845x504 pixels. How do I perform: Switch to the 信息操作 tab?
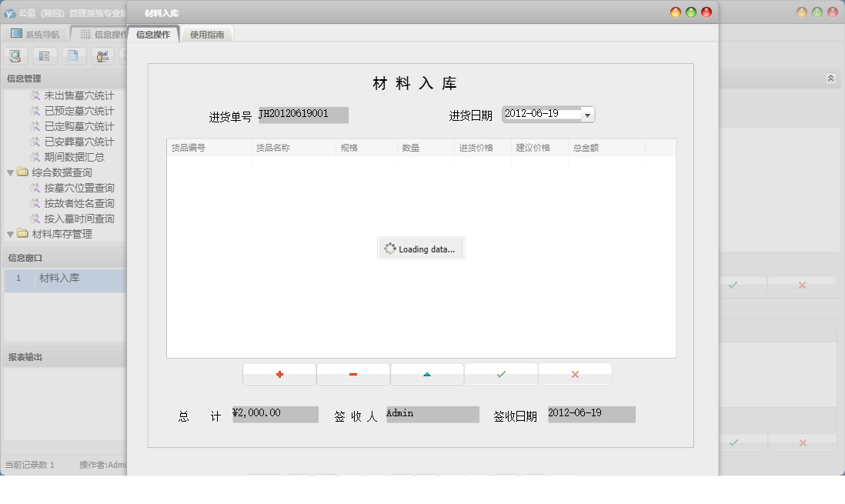tap(153, 34)
